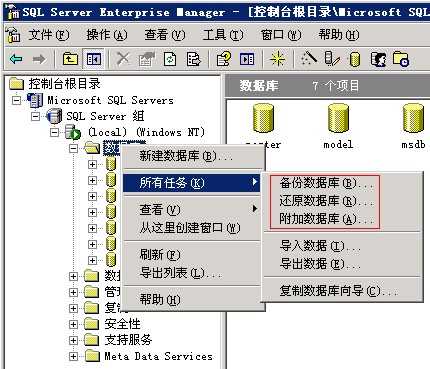Collapse the databases folder node
This screenshot has width=430, height=369.
click(73, 148)
